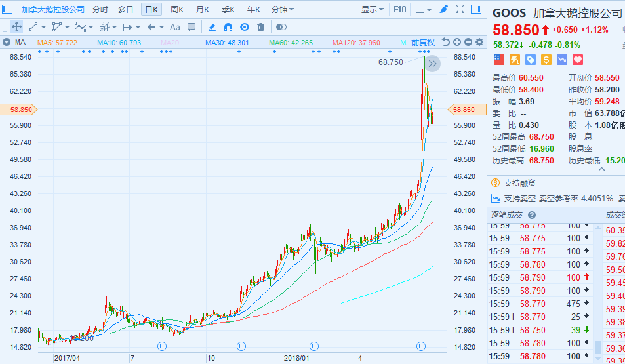Collapse quote details with up chevron
Screen dimensions: 625x364
pyautogui.click(x=601, y=169)
